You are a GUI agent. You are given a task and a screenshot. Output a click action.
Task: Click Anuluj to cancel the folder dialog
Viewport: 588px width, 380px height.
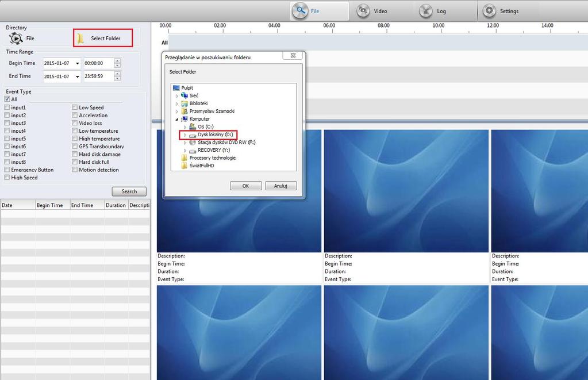click(280, 186)
